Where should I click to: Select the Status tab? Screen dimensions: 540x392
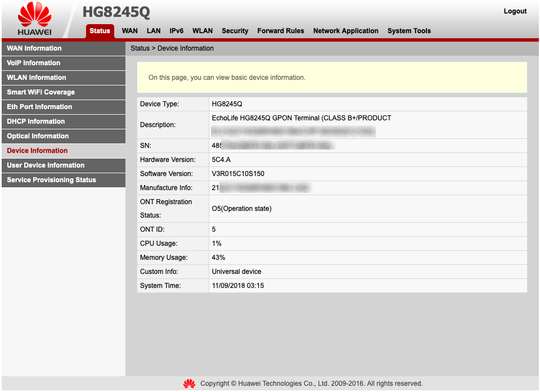point(100,31)
